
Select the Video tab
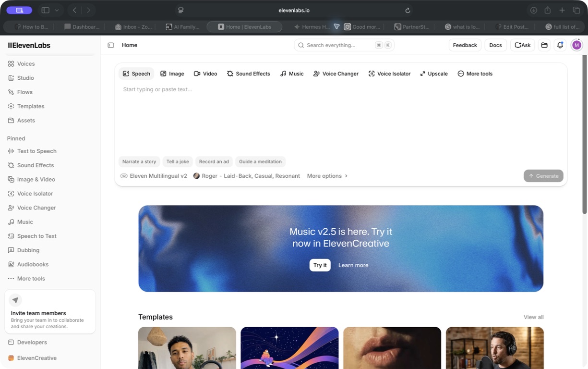coord(205,74)
